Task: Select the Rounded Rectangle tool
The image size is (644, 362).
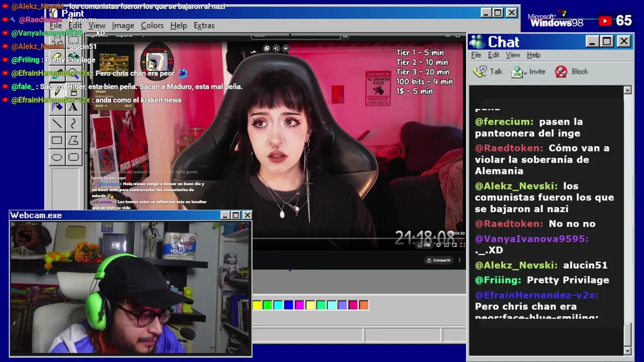Action: pos(73,157)
